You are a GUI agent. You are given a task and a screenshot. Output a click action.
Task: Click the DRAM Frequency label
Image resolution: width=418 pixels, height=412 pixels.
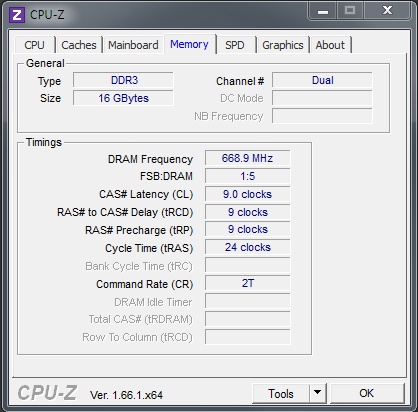pos(150,159)
